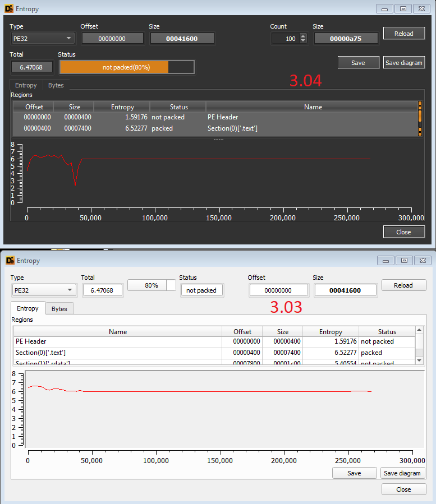Click the DiE app icon in dark Entropy window

pos(9,8)
